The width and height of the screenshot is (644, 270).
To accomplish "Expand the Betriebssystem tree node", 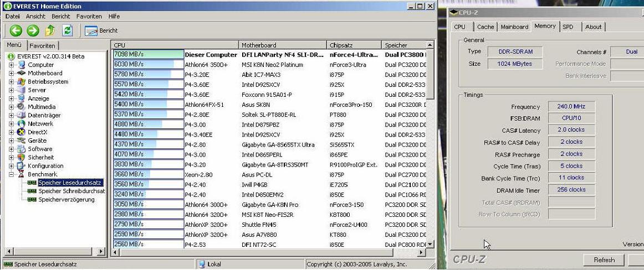I will (11, 81).
